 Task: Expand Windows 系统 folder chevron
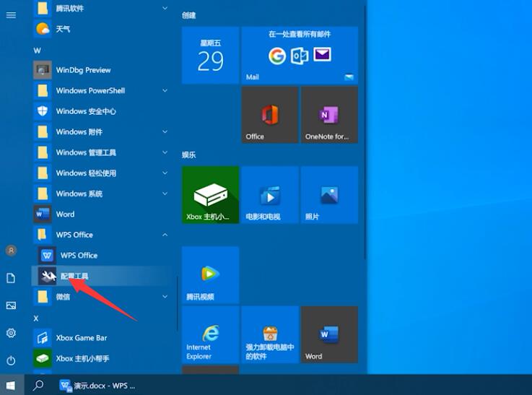pos(165,194)
